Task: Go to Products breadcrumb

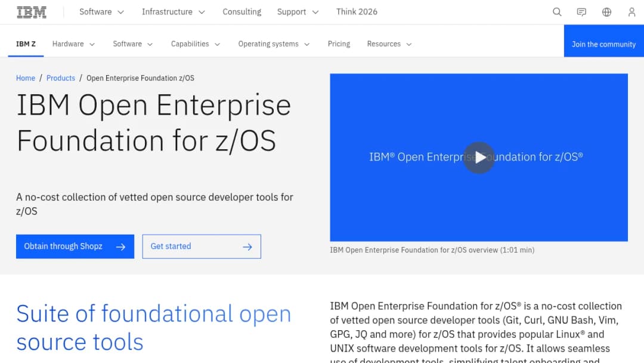Action: (x=61, y=78)
